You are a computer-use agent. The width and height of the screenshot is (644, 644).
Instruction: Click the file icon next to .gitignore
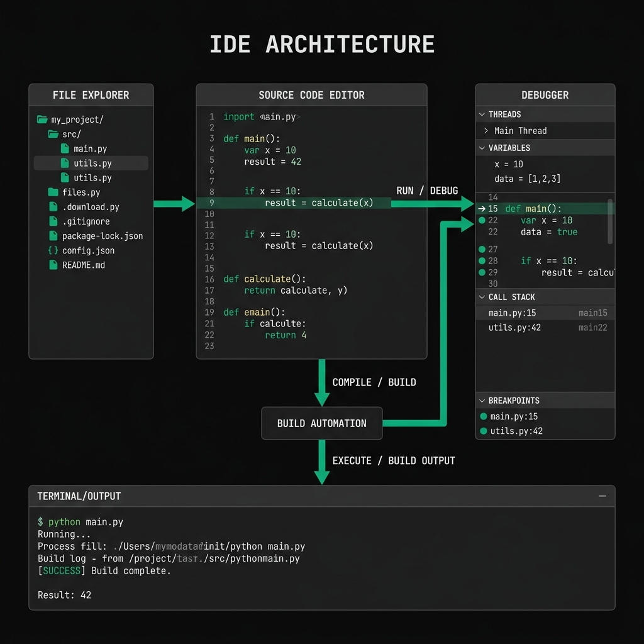click(x=53, y=221)
